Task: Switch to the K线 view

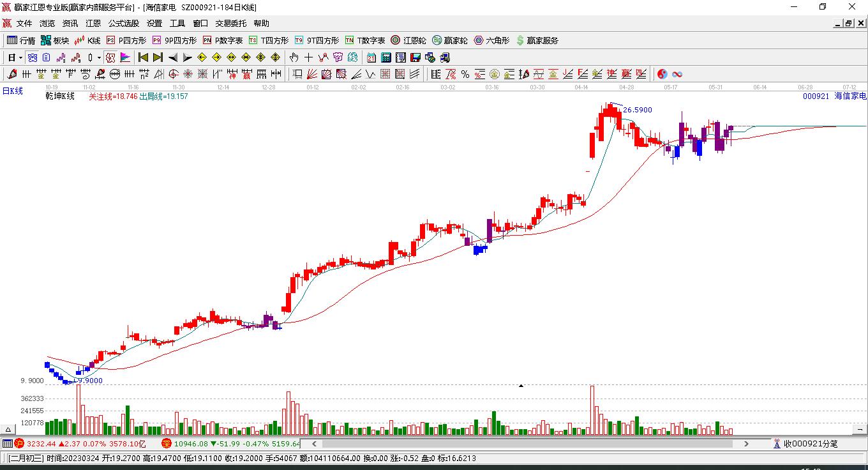Action: pyautogui.click(x=87, y=40)
